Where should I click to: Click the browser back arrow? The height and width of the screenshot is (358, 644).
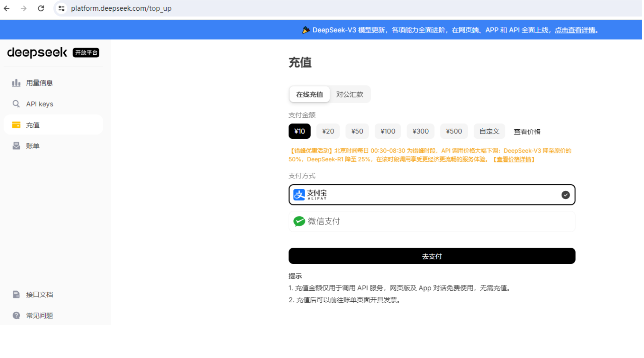click(x=7, y=8)
